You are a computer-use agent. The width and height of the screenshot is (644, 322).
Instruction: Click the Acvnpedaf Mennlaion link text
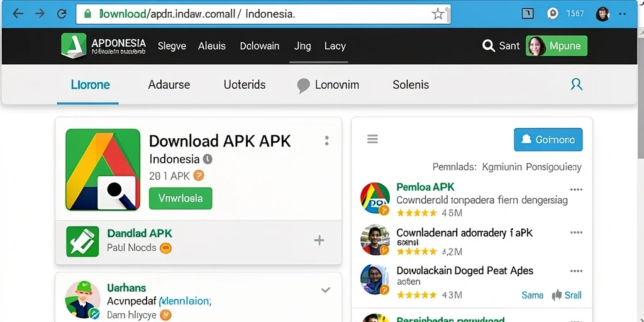(x=159, y=301)
